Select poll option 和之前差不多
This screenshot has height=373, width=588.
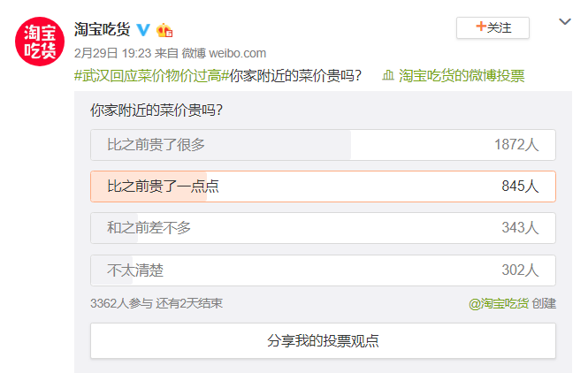[323, 228]
